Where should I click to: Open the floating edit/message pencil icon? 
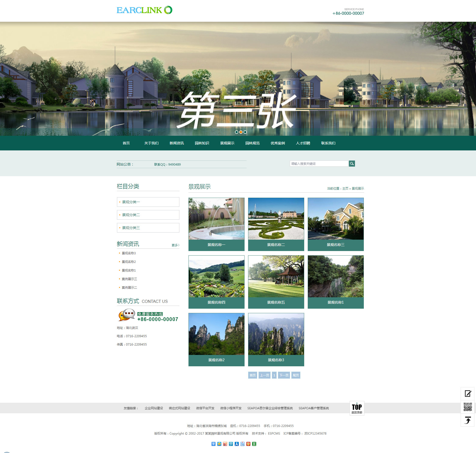pyautogui.click(x=468, y=394)
